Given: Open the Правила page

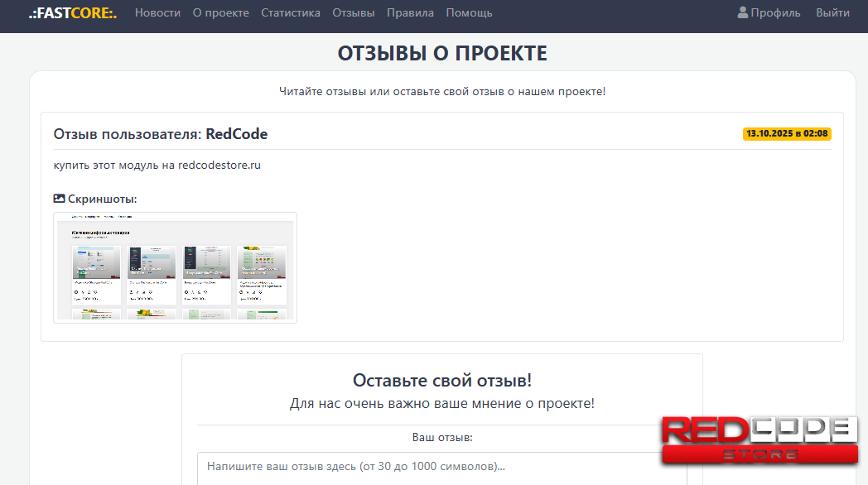Looking at the screenshot, I should [x=410, y=12].
